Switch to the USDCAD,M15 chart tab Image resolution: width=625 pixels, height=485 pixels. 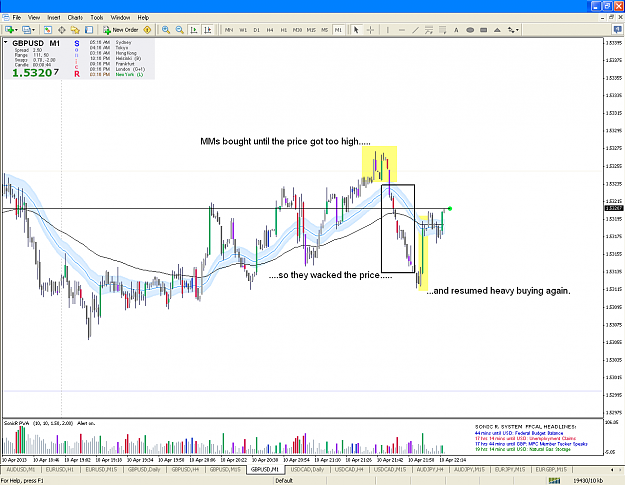(390, 469)
